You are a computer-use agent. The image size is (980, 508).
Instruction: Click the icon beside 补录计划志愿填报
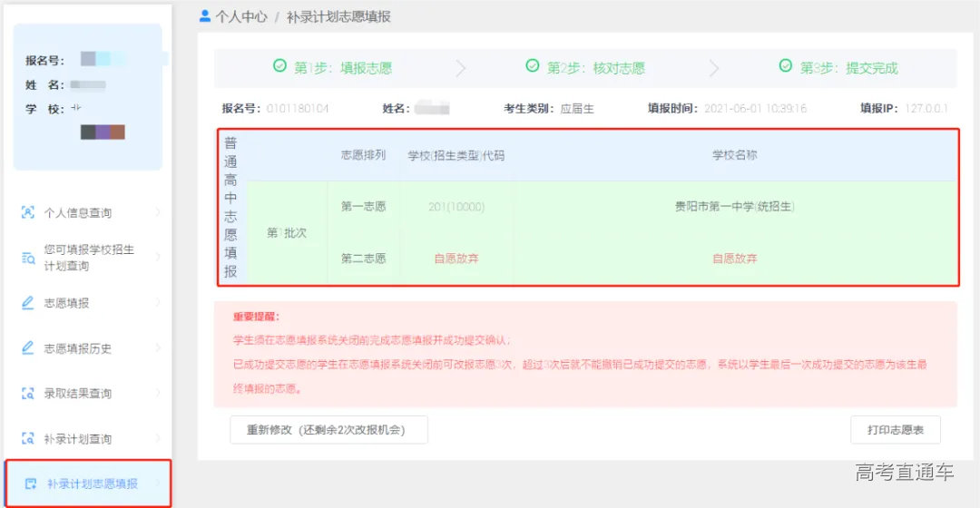[30, 484]
